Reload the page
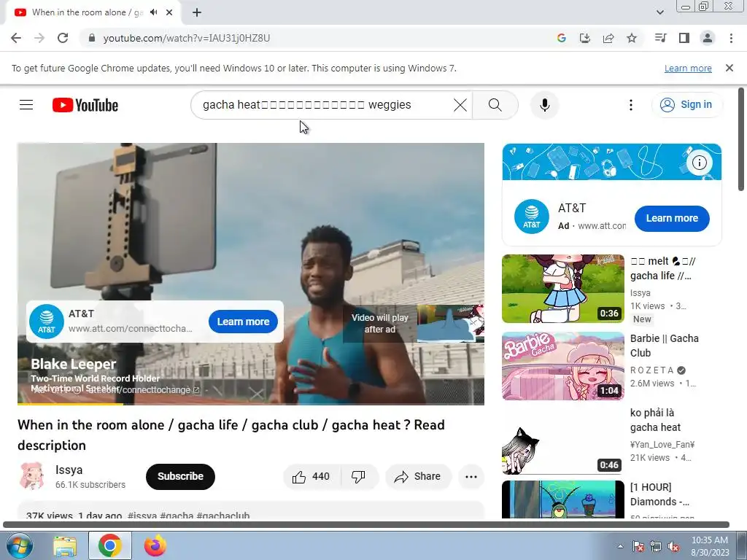The height and width of the screenshot is (560, 747). [63, 38]
